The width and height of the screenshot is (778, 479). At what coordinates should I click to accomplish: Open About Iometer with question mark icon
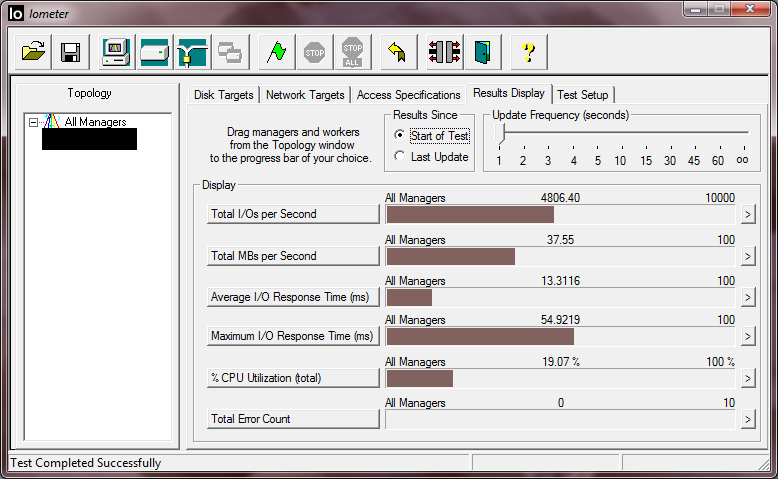(528, 52)
